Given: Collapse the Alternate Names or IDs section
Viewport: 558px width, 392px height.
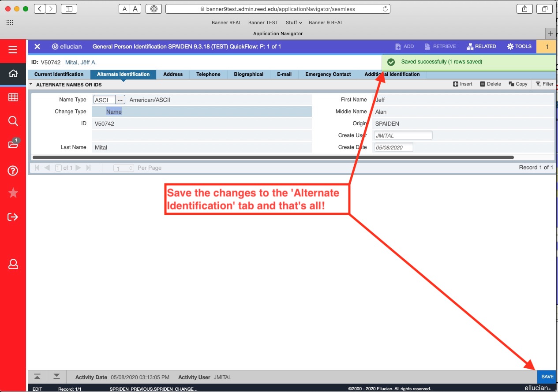Looking at the screenshot, I should 31,84.
